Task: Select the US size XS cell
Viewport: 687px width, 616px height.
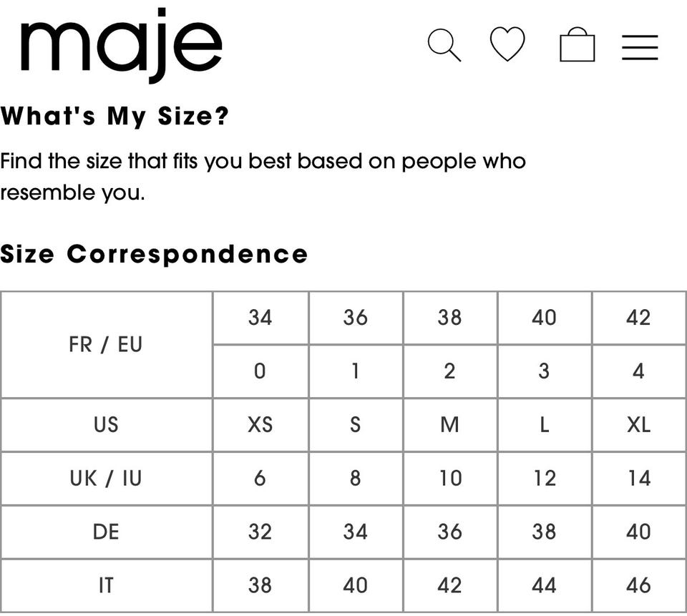Action: pyautogui.click(x=260, y=425)
